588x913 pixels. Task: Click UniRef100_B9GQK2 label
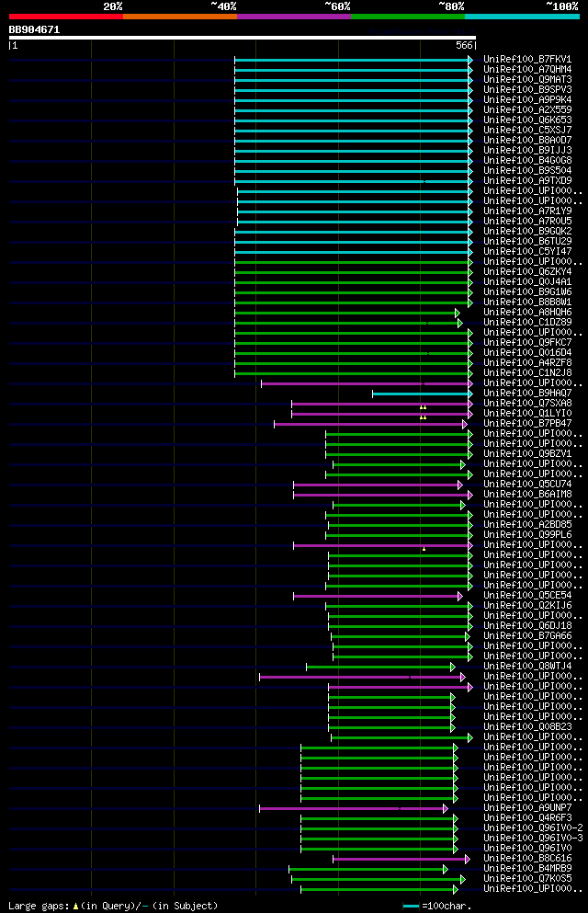pyautogui.click(x=527, y=231)
